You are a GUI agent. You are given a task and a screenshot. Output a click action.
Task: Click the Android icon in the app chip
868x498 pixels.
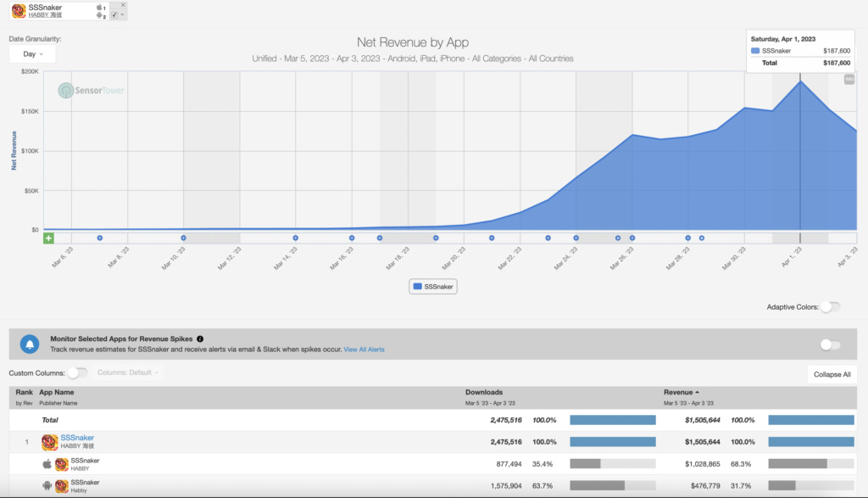[99, 15]
